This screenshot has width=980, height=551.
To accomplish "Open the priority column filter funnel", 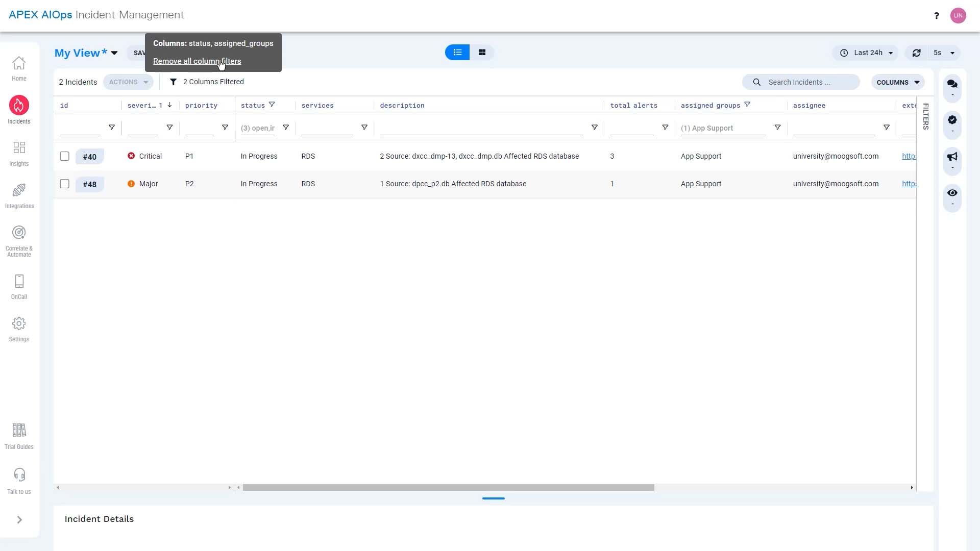I will tap(225, 128).
